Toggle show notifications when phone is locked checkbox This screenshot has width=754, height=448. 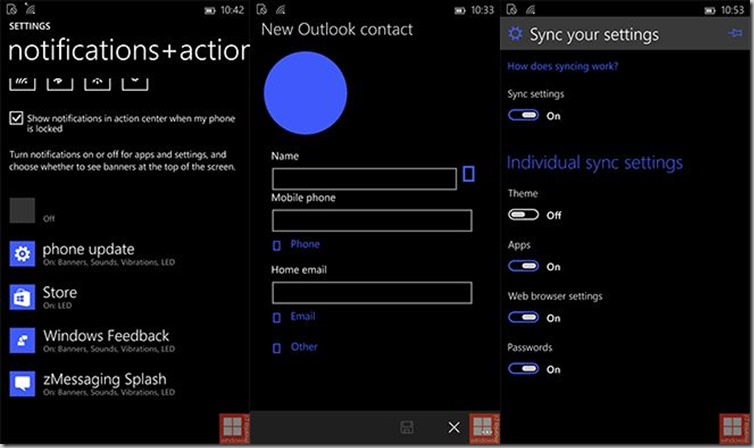(16, 118)
